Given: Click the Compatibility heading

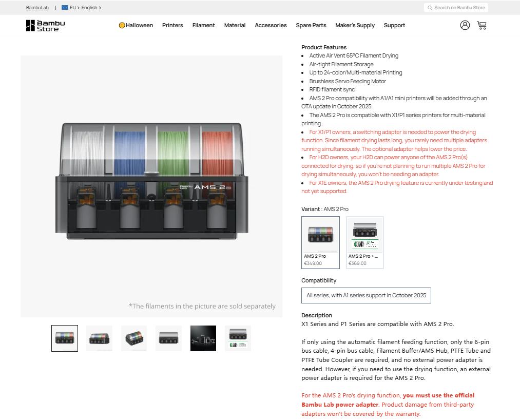Looking at the screenshot, I should [x=319, y=280].
